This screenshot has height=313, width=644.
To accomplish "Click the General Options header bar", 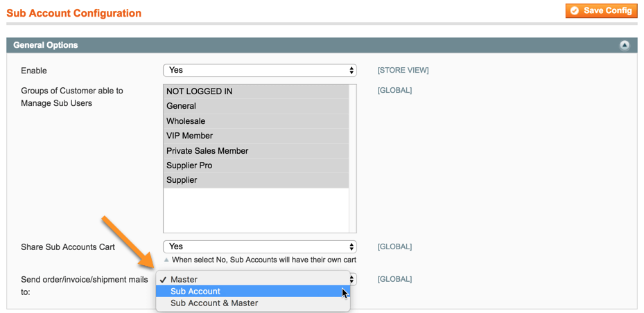I will pos(312,46).
